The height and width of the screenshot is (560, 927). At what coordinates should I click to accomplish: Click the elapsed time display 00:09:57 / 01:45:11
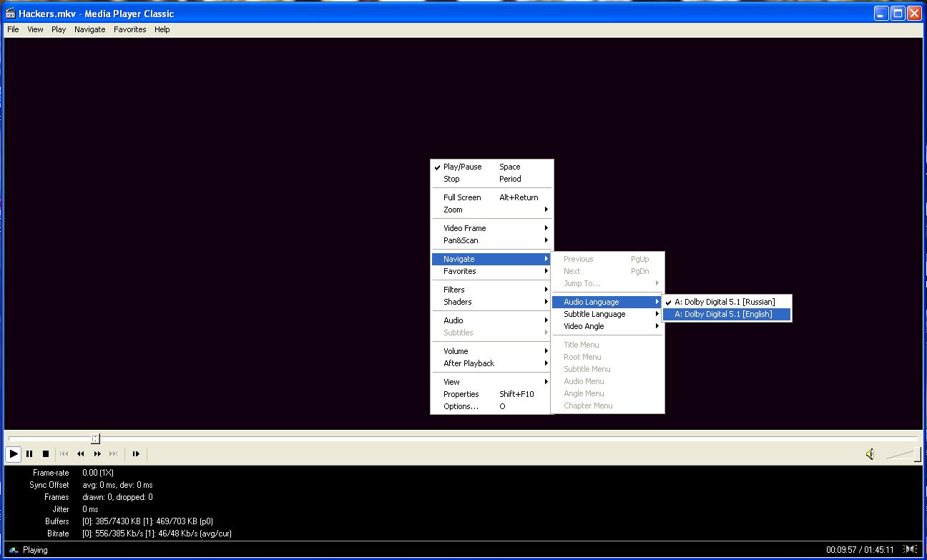point(860,550)
